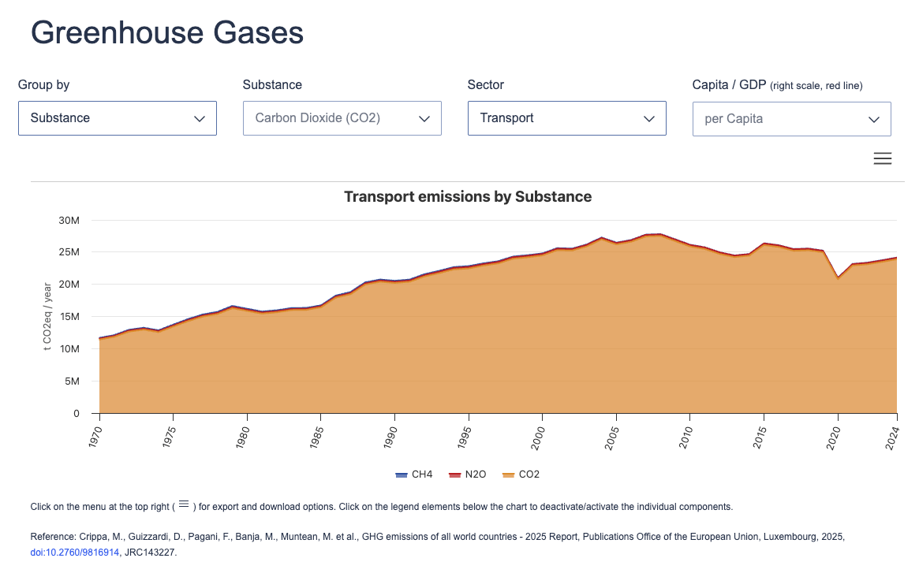Toggle N2O series via legend label
Viewport: 919px width, 588px height.
476,474
